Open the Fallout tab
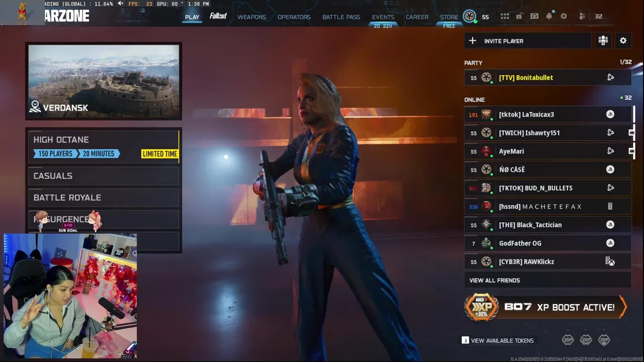This screenshot has width=644, height=362. (x=218, y=16)
